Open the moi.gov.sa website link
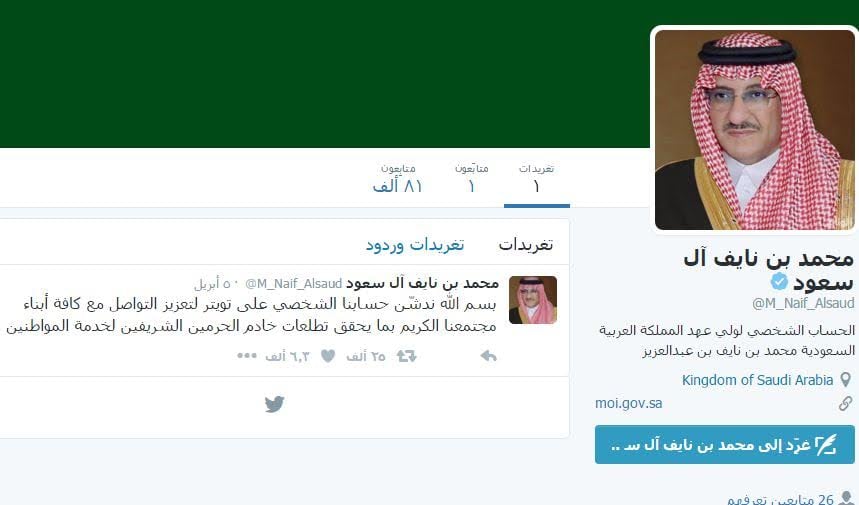 point(628,404)
